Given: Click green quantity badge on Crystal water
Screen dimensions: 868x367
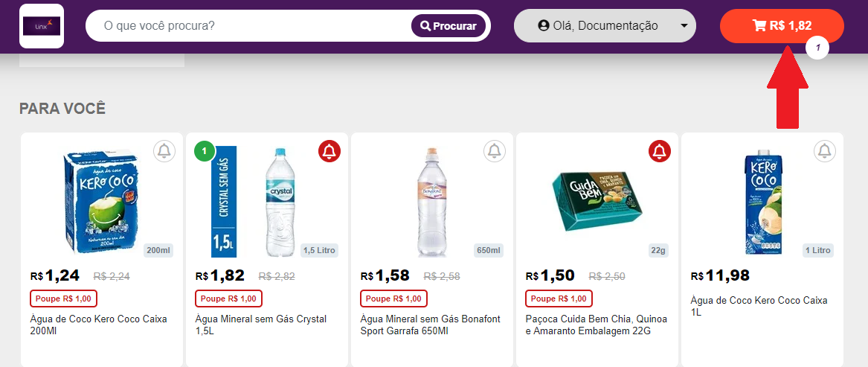Looking at the screenshot, I should tap(205, 151).
